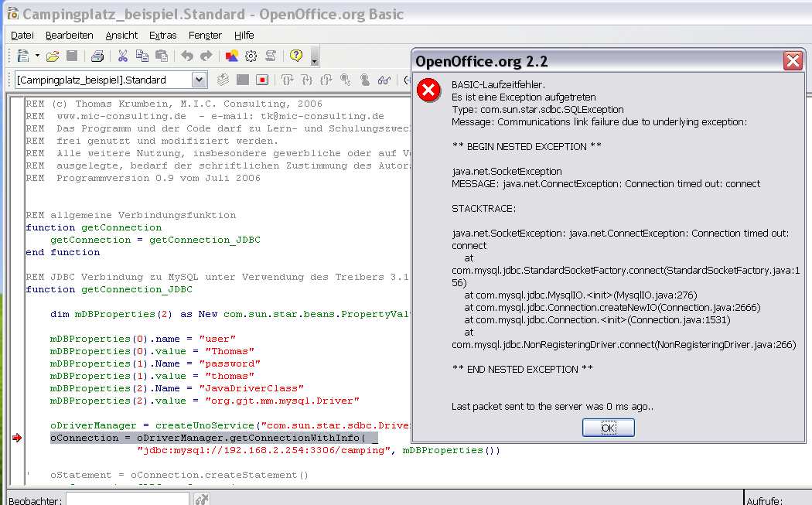Click the Procedure Step icon
Image resolution: width=812 pixels, height=505 pixels.
coord(287,80)
